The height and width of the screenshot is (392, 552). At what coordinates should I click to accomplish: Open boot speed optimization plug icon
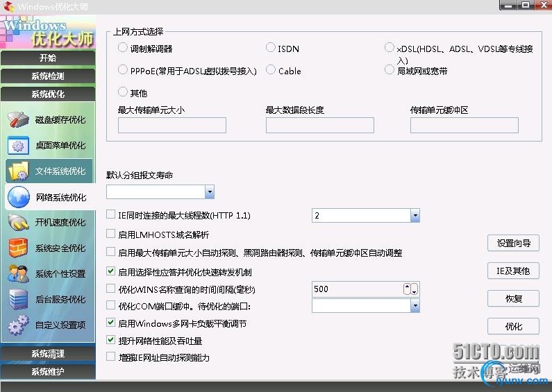18,223
